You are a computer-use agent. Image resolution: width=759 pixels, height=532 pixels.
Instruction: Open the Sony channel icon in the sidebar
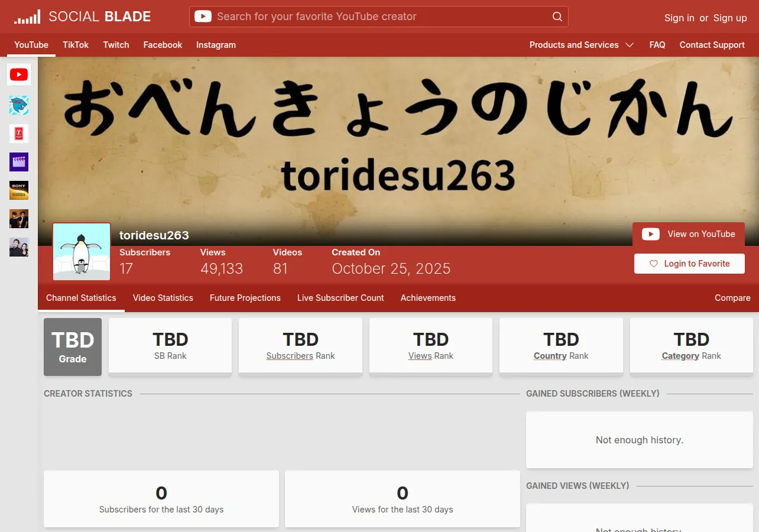click(19, 190)
